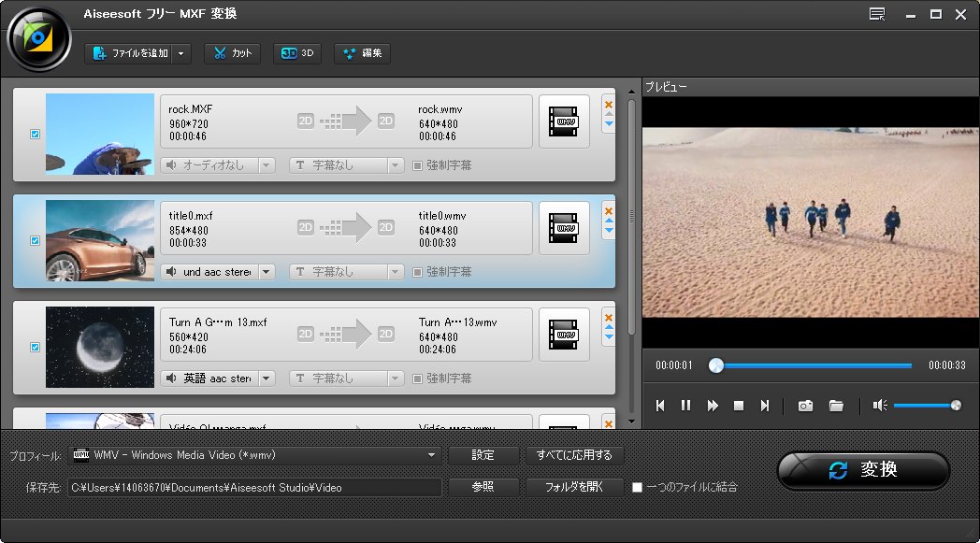Viewport: 980px width, 543px height.
Task: Move Turn A G...m 13.mxf up in list
Action: [609, 327]
